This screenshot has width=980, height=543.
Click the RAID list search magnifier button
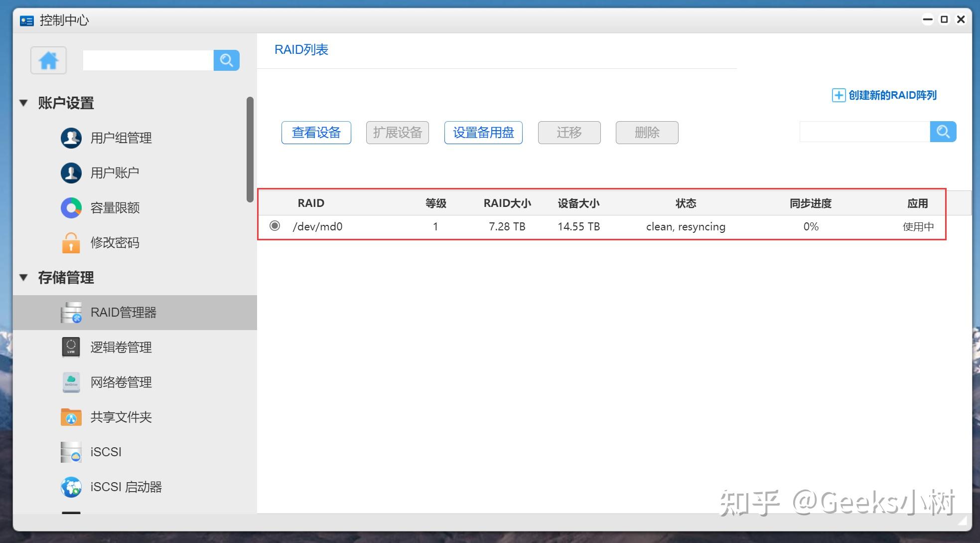943,132
